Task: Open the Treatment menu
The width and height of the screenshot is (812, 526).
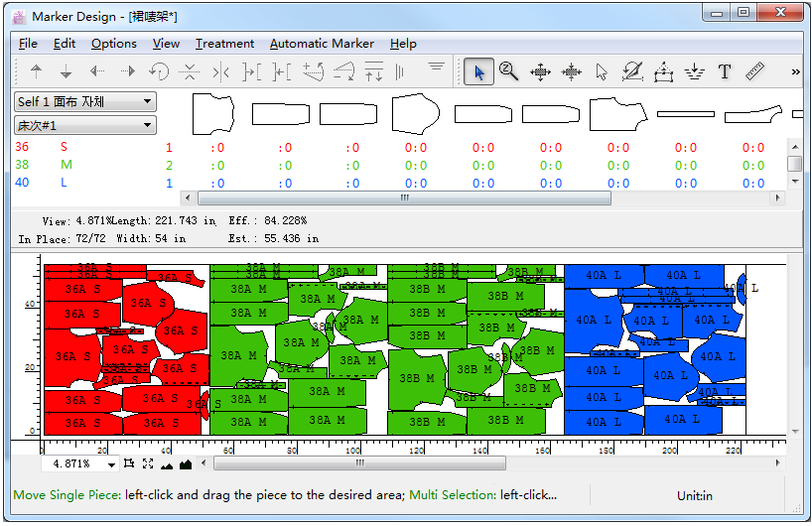Action: click(224, 44)
